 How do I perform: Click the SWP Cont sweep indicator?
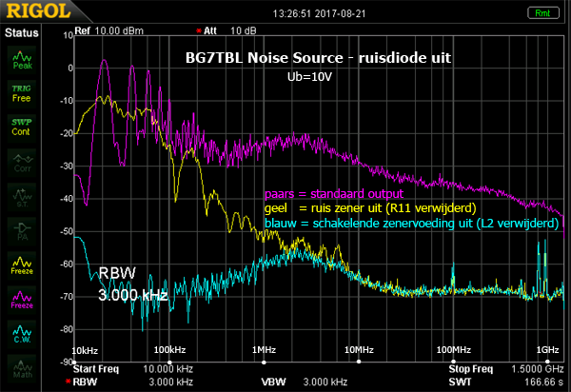(22, 127)
